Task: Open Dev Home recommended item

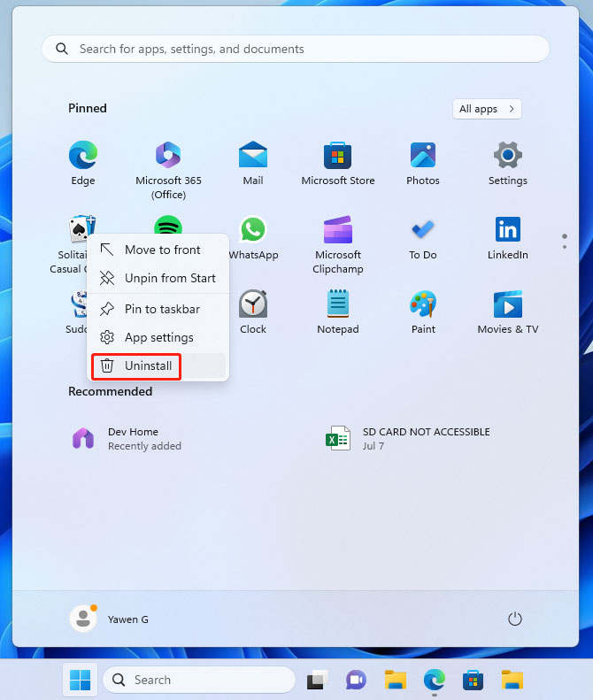Action: click(127, 438)
